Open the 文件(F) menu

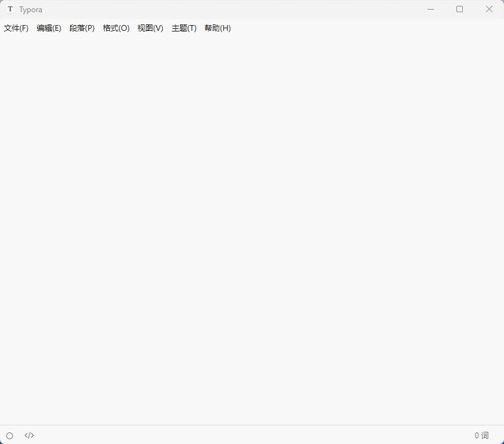coord(16,28)
